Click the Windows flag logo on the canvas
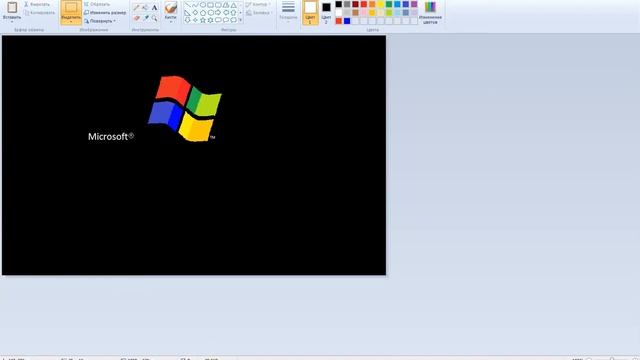The height and width of the screenshot is (360, 640). pyautogui.click(x=184, y=109)
